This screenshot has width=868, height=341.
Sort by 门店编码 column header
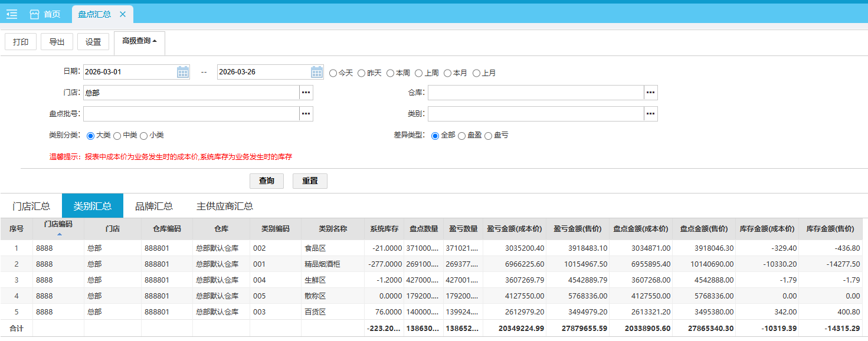58,225
